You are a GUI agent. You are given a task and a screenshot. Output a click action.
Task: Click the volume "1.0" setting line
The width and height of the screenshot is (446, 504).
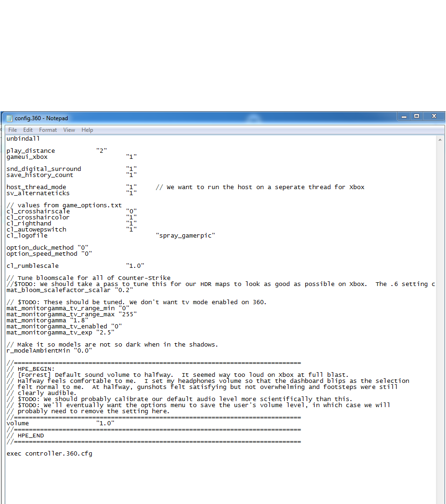click(61, 423)
